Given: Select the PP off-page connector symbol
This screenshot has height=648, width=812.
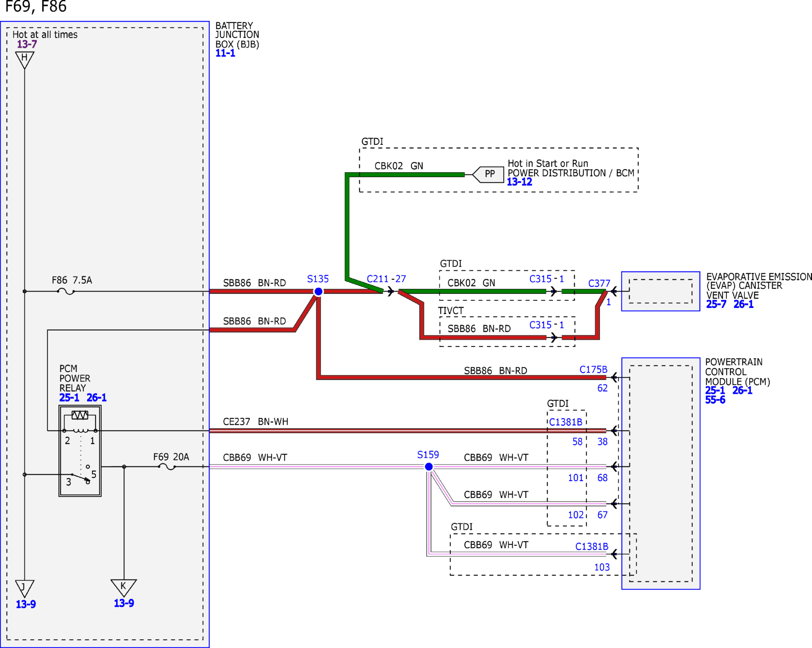Looking at the screenshot, I should click(488, 175).
